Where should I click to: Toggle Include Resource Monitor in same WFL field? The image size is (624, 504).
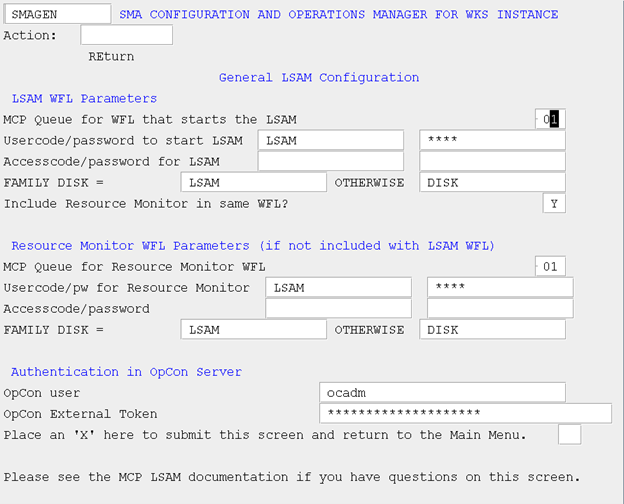(554, 203)
